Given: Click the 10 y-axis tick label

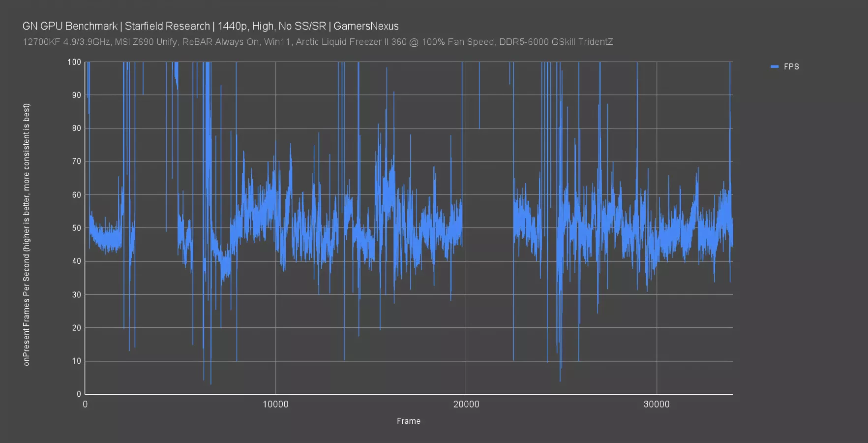Looking at the screenshot, I should [x=76, y=361].
